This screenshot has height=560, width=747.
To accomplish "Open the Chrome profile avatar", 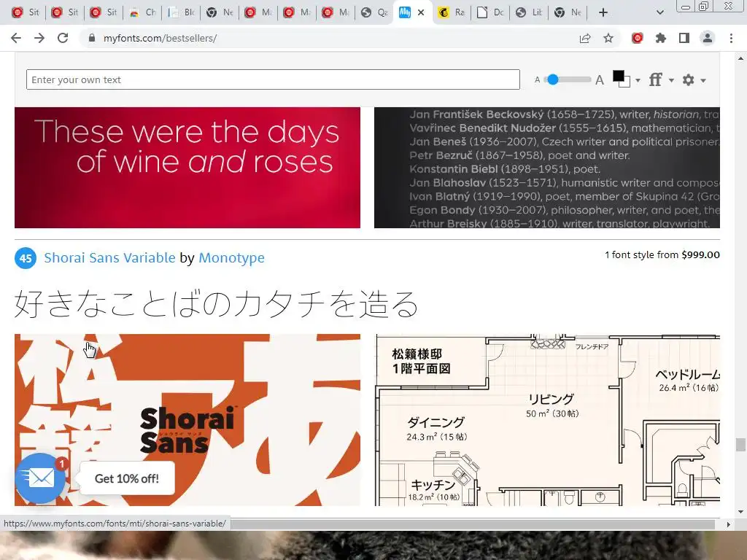I will click(x=708, y=38).
